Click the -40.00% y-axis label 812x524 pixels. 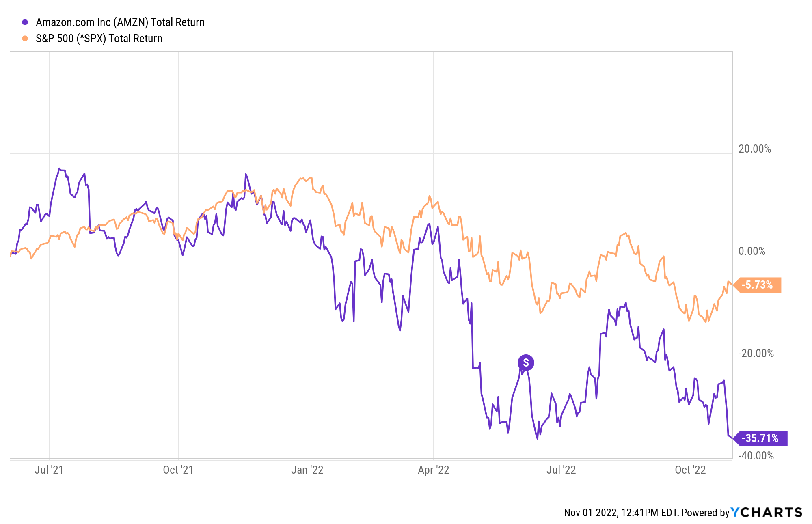(756, 456)
